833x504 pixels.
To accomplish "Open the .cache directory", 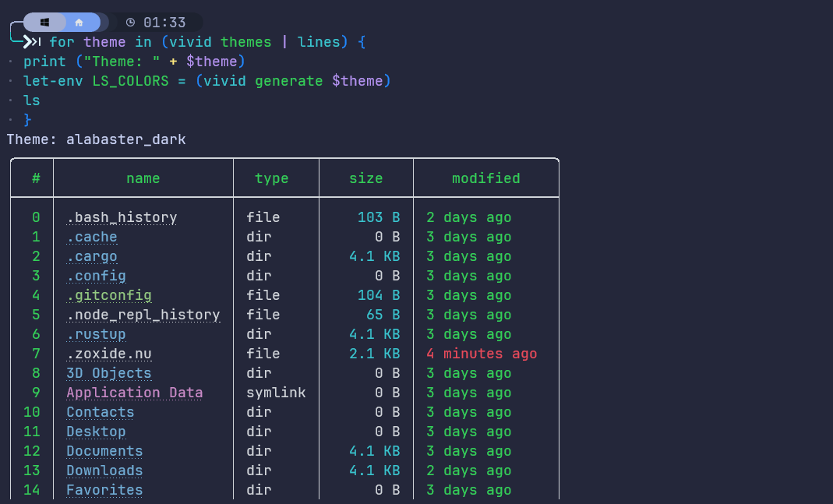I will (x=92, y=237).
